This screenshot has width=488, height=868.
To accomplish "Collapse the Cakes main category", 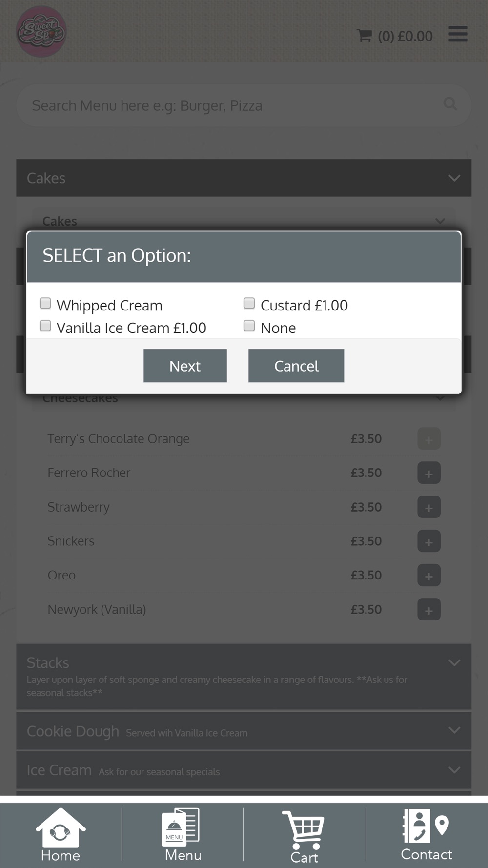I will [x=244, y=178].
